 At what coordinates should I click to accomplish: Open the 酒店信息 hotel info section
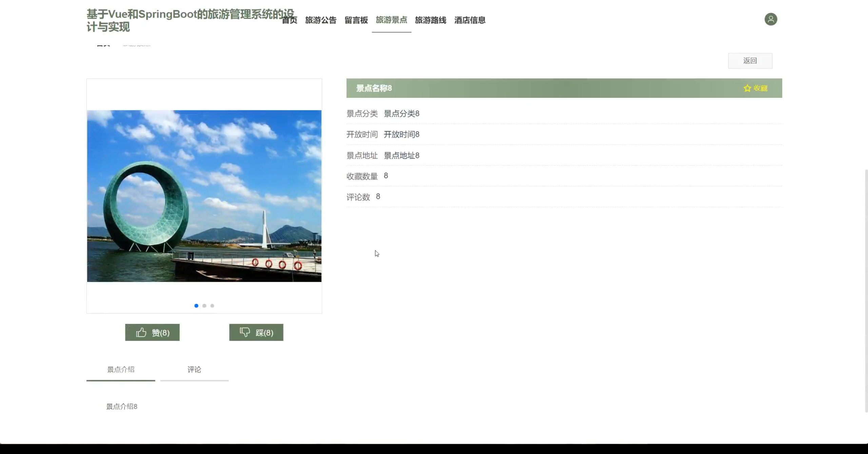[x=469, y=20]
